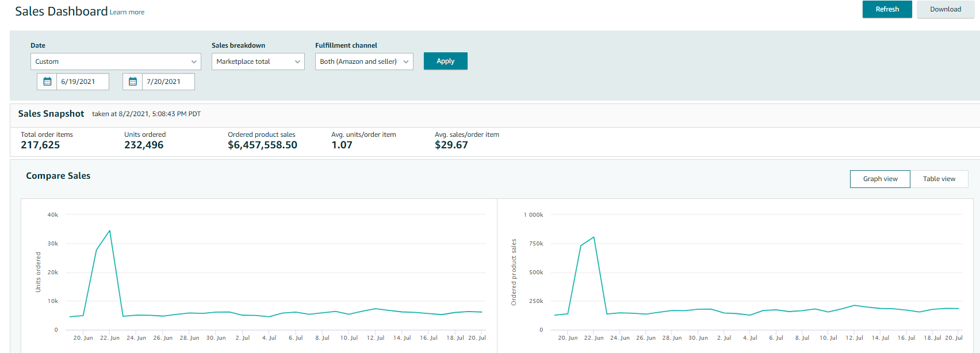Viewport: 980px width, 353px height.
Task: Click the 500k axis label on sales chart
Action: click(536, 273)
